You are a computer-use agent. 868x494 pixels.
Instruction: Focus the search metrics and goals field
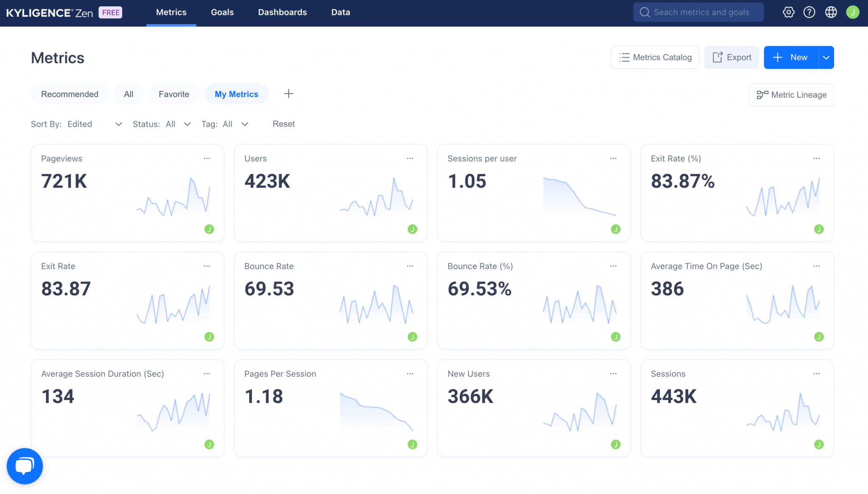[x=701, y=12]
